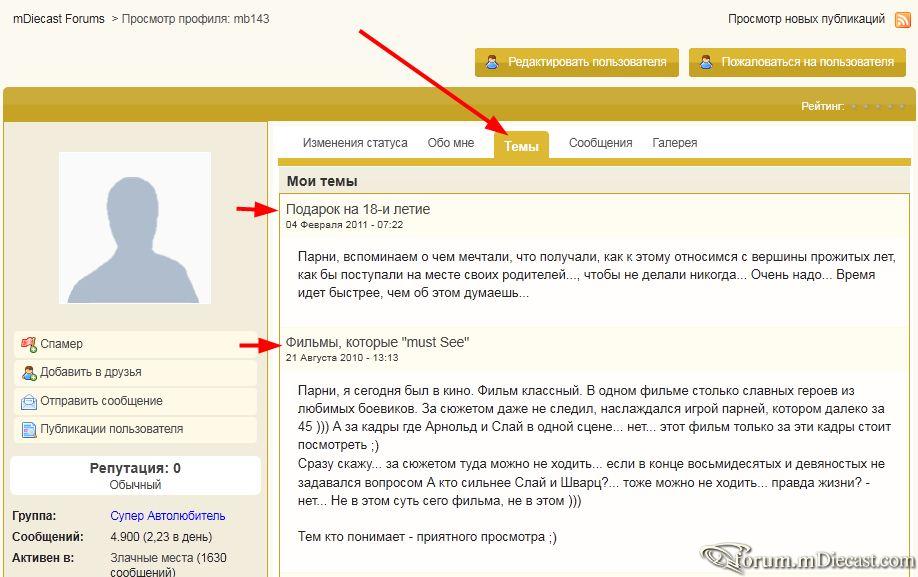Click the 4.900 (2,23 в день) value
This screenshot has width=918, height=577.
[161, 537]
